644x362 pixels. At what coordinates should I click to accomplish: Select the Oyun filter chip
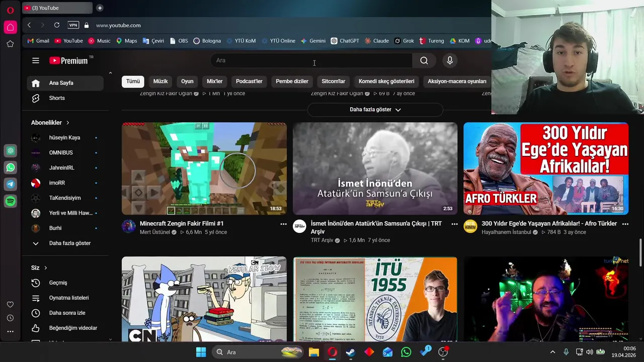[x=187, y=81]
